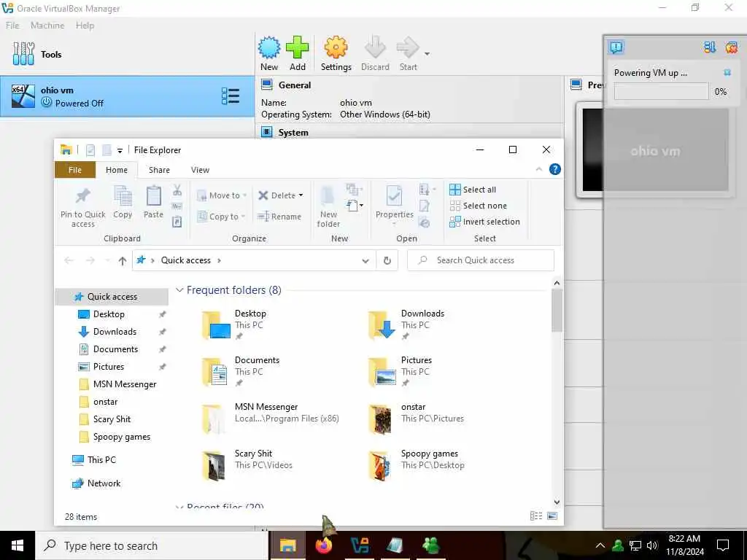The width and height of the screenshot is (747, 560).
Task: Collapse the ribbon with the chevron
Action: (539, 169)
